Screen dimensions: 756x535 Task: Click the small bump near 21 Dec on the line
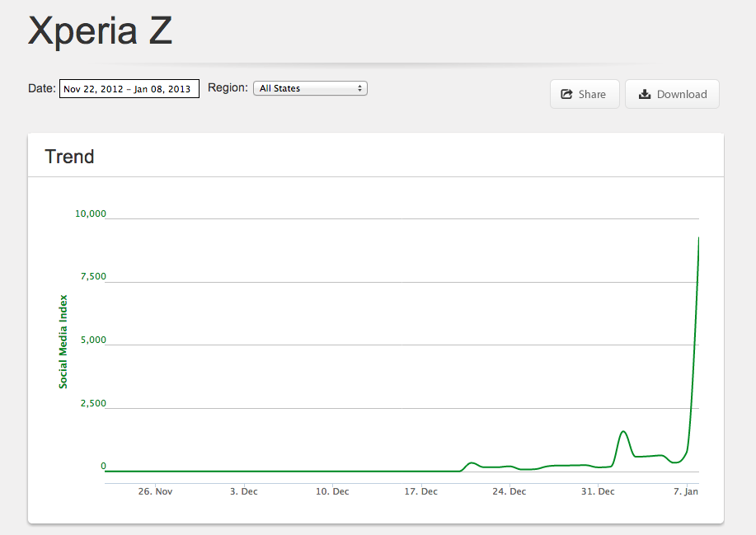point(472,462)
